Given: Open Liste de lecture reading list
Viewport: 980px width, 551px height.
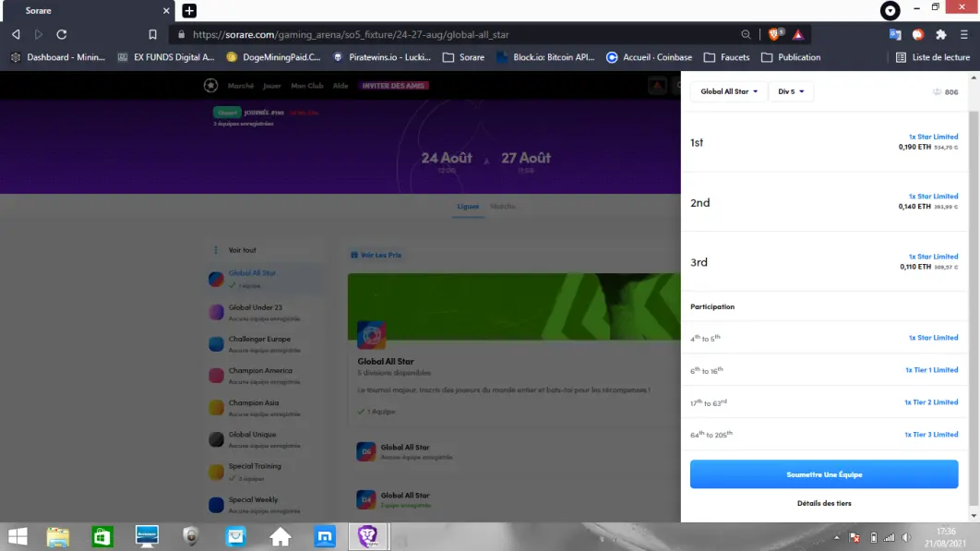Looking at the screenshot, I should click(933, 57).
